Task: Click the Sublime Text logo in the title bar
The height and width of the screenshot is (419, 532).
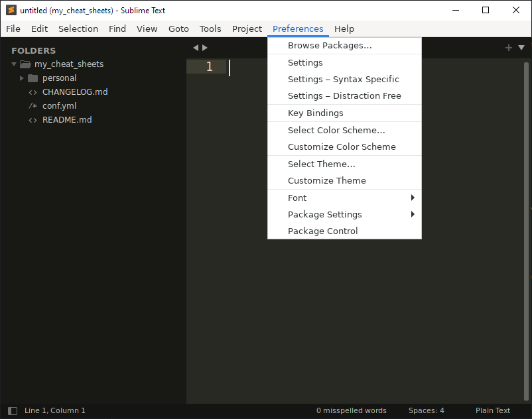Action: [11, 10]
